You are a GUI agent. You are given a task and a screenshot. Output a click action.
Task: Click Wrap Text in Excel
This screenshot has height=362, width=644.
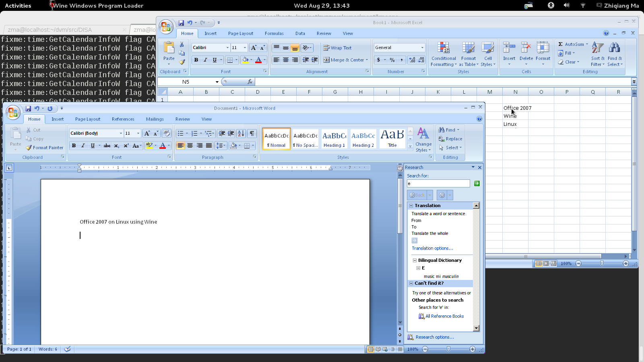pyautogui.click(x=337, y=48)
